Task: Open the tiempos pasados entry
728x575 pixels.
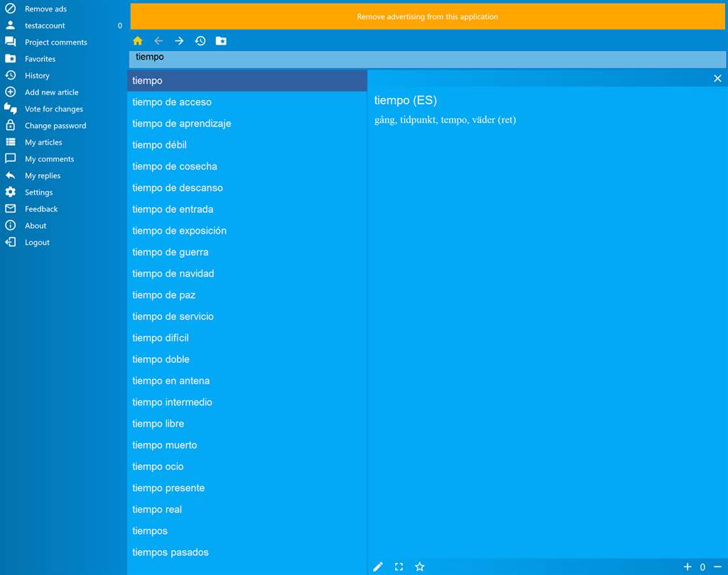Action: (247, 552)
